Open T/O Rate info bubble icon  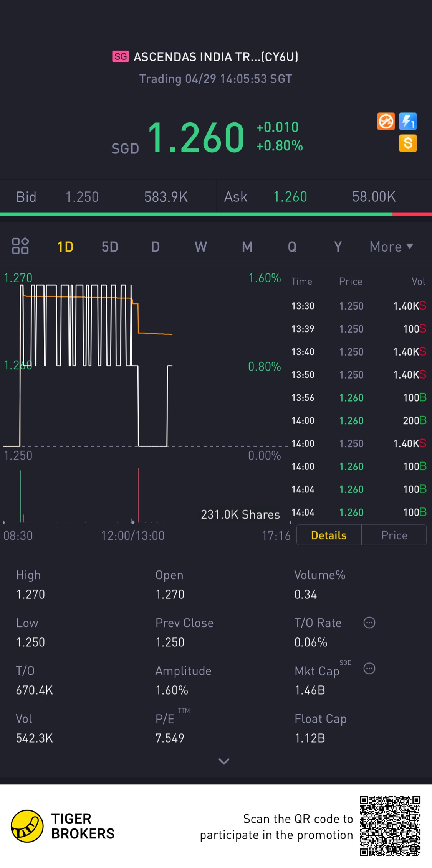(x=369, y=623)
